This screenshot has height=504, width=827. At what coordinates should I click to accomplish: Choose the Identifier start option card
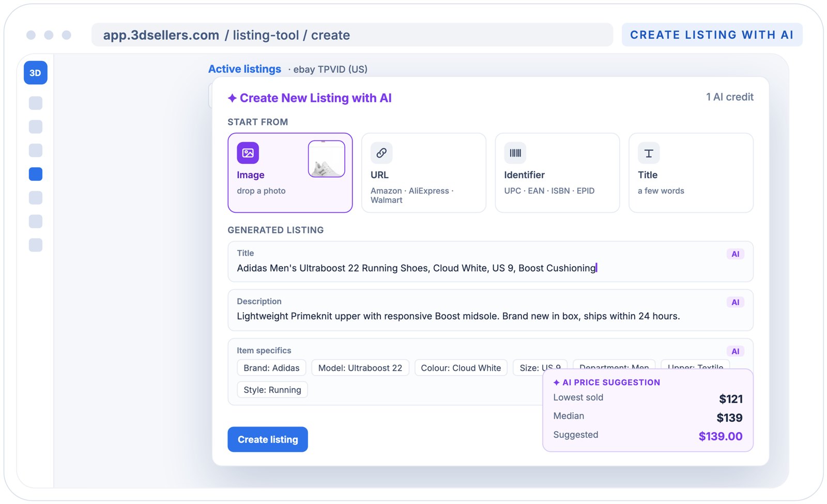coord(557,173)
